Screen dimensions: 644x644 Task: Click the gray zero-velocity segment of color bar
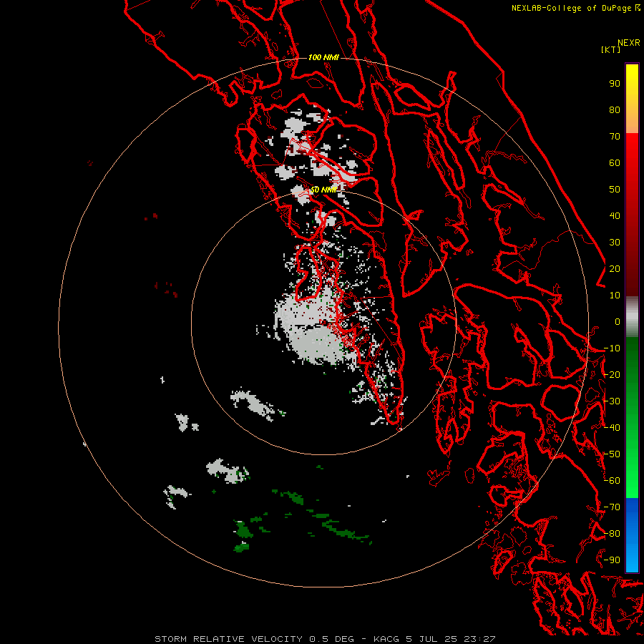[632, 317]
